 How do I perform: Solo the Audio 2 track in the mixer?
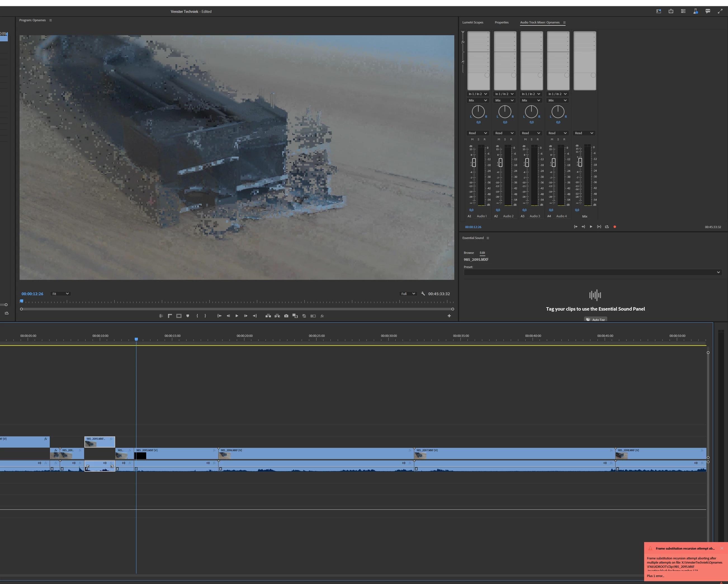click(x=505, y=140)
